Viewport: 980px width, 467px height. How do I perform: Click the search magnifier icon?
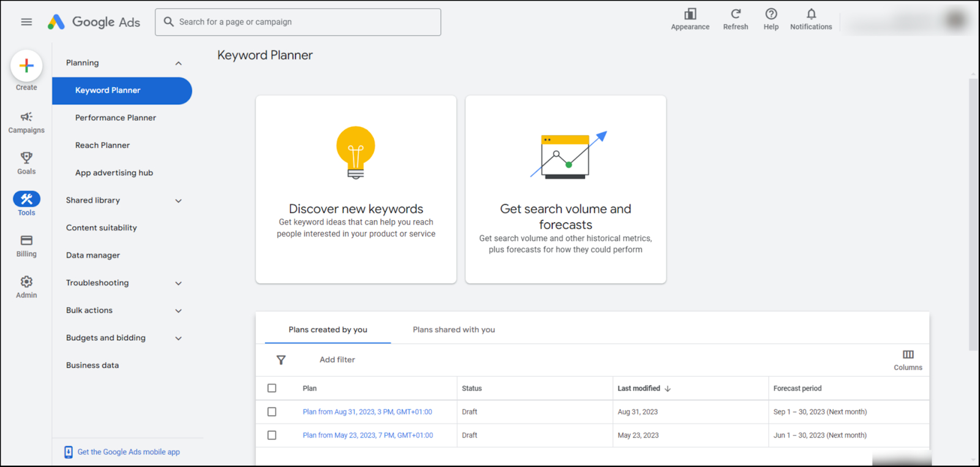click(x=168, y=22)
